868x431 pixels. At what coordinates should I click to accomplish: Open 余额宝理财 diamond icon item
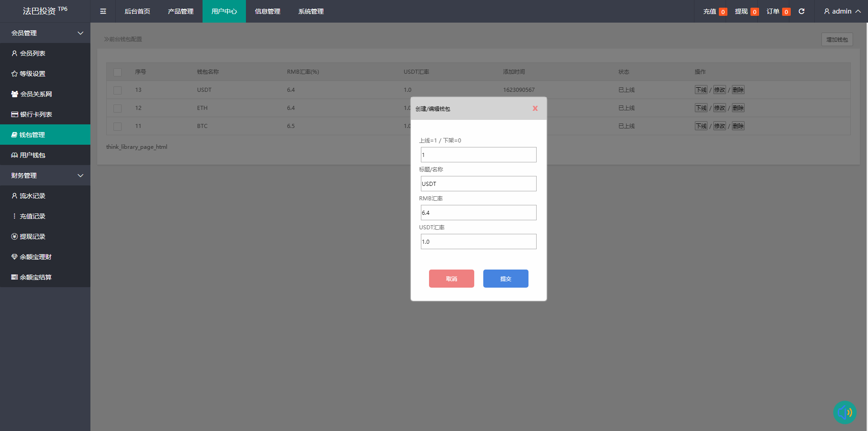coord(14,257)
